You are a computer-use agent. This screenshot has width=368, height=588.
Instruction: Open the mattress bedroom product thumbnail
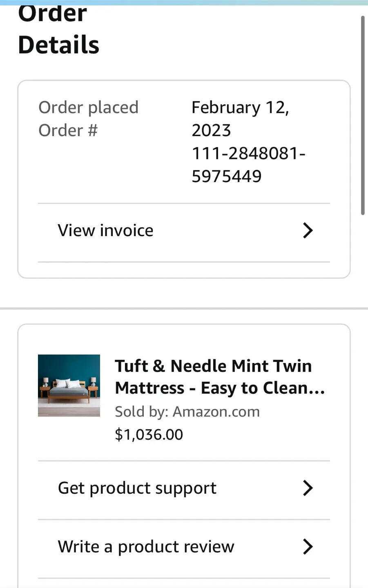coord(69,385)
